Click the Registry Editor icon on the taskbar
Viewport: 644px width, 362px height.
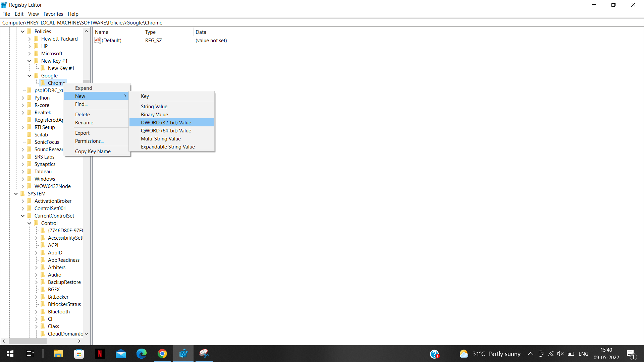click(x=183, y=354)
